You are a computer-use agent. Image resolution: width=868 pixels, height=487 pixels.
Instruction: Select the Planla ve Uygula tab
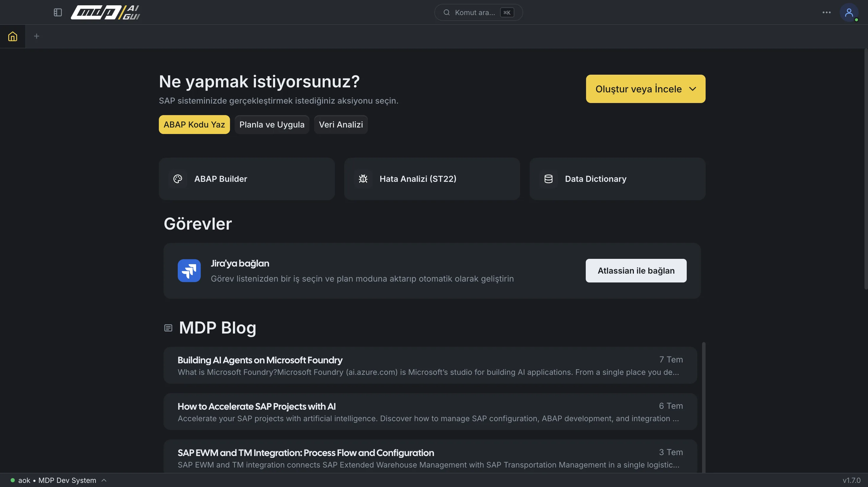pos(272,125)
